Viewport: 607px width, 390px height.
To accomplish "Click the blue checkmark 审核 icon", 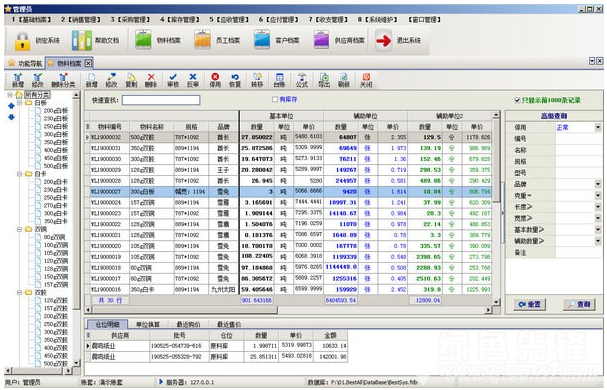I will 173,80.
